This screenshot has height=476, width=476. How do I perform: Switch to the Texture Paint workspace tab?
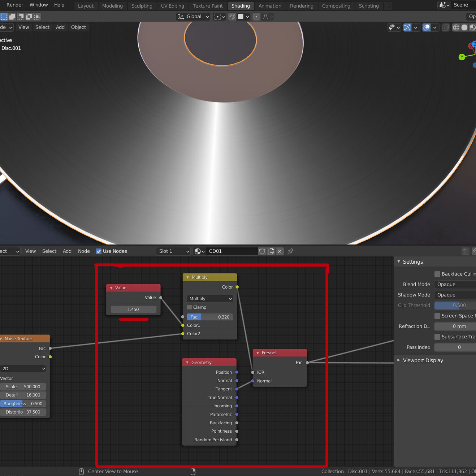[x=208, y=6]
